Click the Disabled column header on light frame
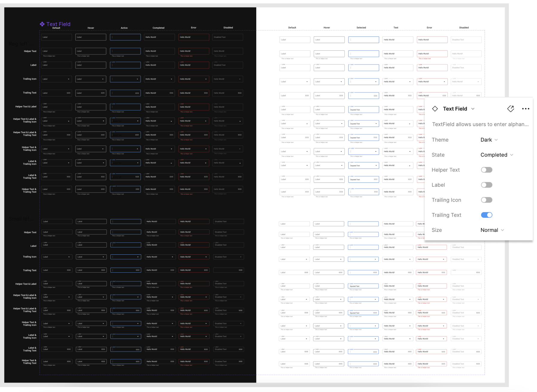This screenshot has height=392, width=537. 464,28
